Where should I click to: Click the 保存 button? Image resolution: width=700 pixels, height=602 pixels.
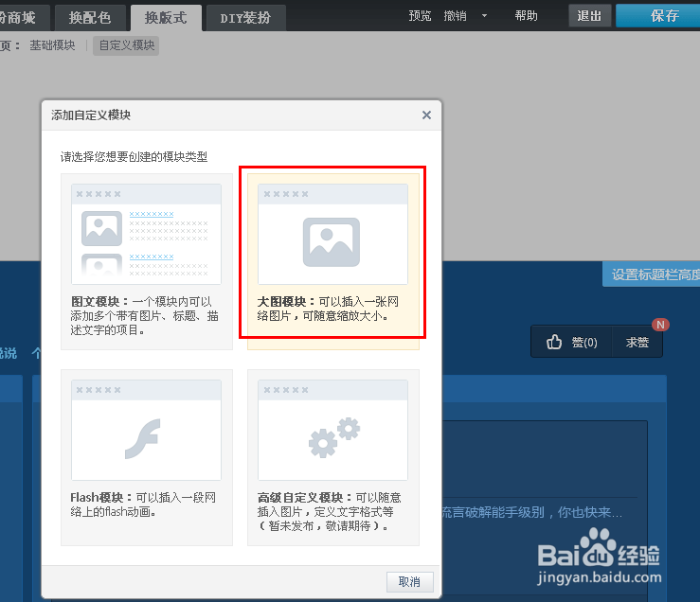point(660,16)
